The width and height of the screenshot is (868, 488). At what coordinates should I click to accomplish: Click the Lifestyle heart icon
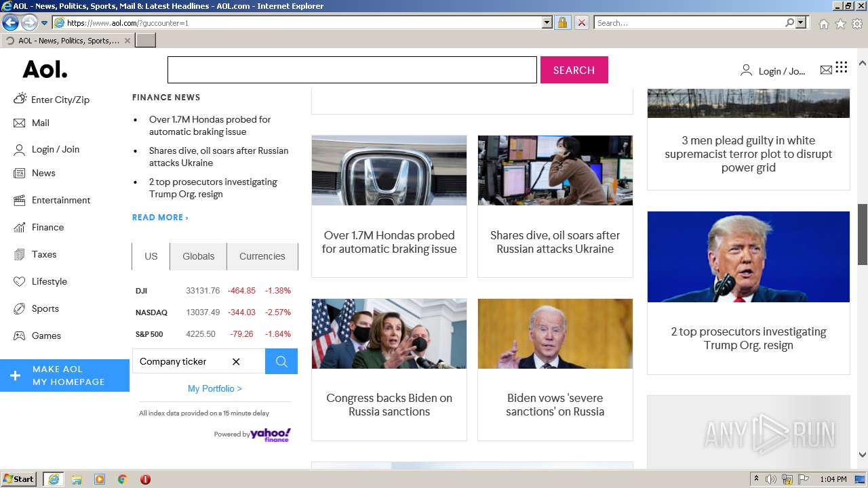pos(19,282)
